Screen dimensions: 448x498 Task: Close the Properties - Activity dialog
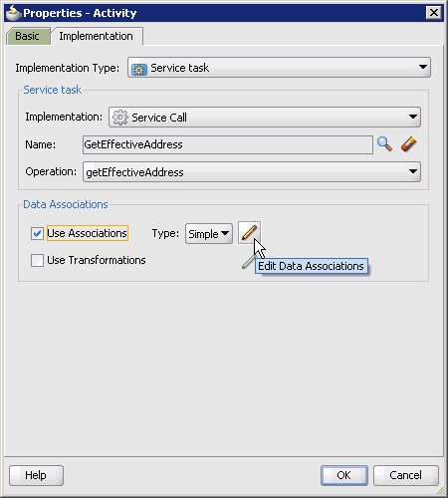[433, 13]
